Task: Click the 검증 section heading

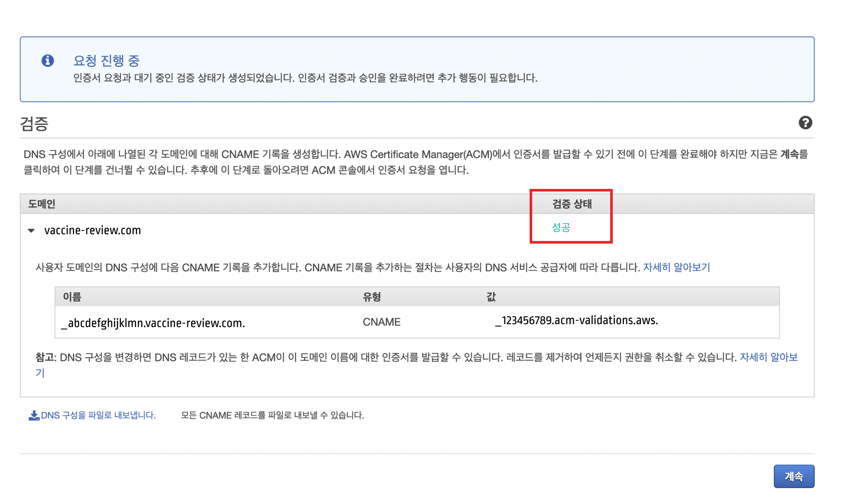Action: click(x=34, y=123)
